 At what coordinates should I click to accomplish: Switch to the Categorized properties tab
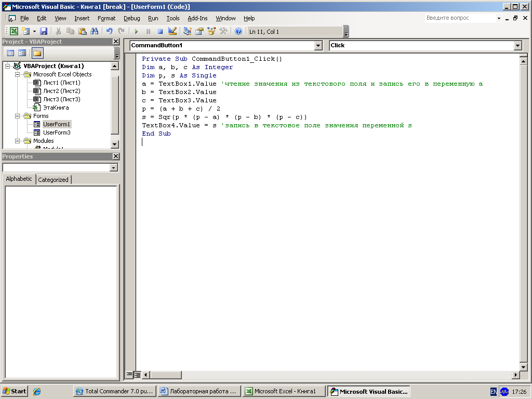tap(53, 180)
